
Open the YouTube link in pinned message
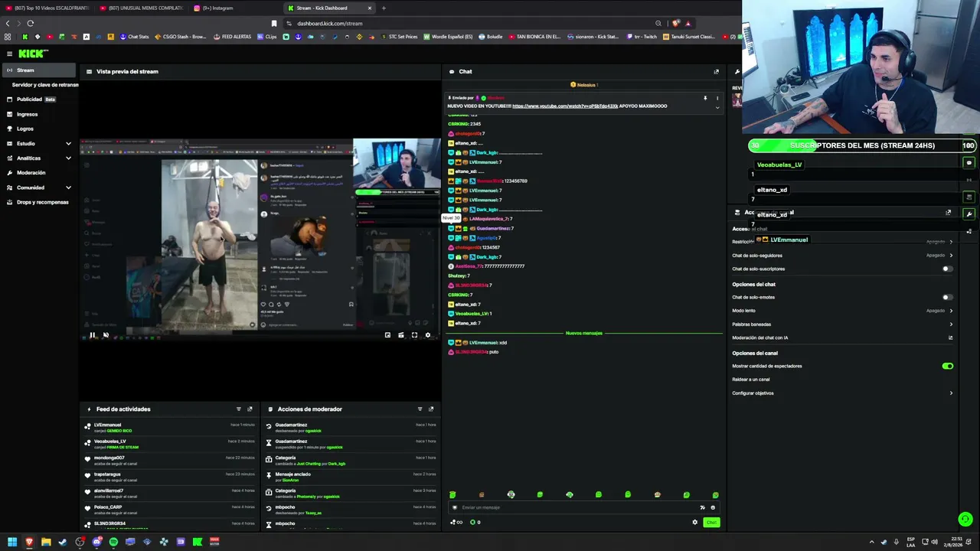(565, 106)
